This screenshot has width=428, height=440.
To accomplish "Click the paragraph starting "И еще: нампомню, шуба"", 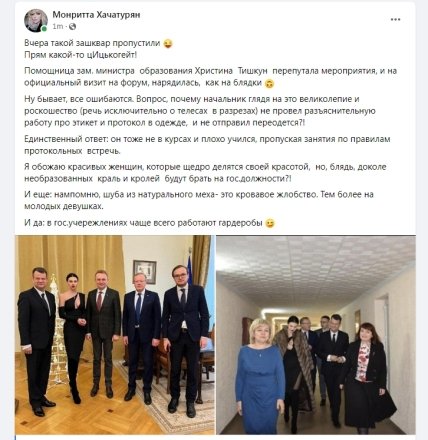I will point(199,200).
